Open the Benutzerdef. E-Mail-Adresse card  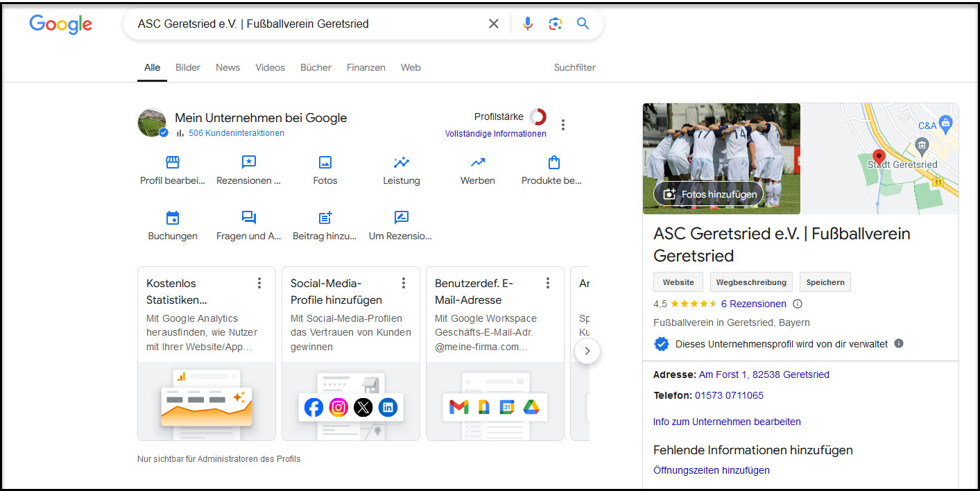click(495, 354)
